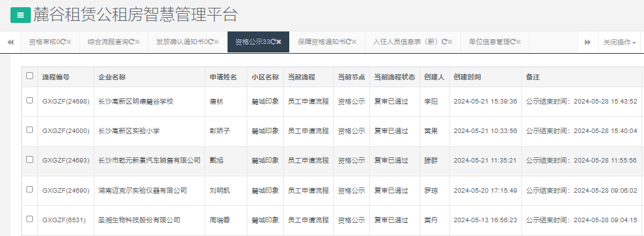Refresh the active 资格公示 tab

coord(273,42)
